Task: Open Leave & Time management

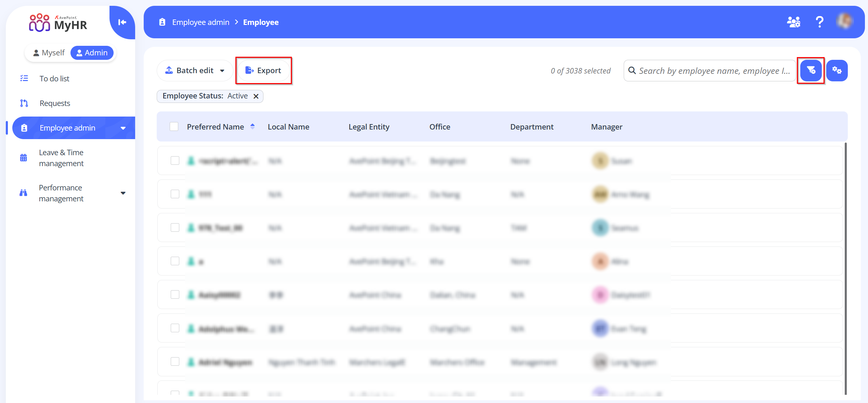Action: tap(61, 158)
